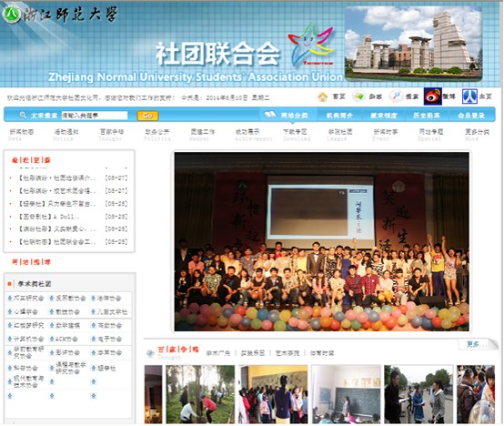Click the member login tab in blue bar
The height and width of the screenshot is (426, 504).
point(471,115)
